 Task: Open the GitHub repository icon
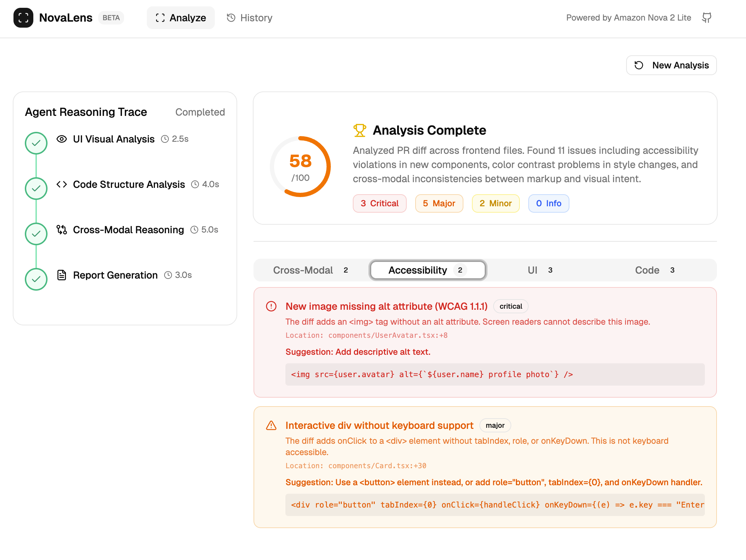pos(707,18)
